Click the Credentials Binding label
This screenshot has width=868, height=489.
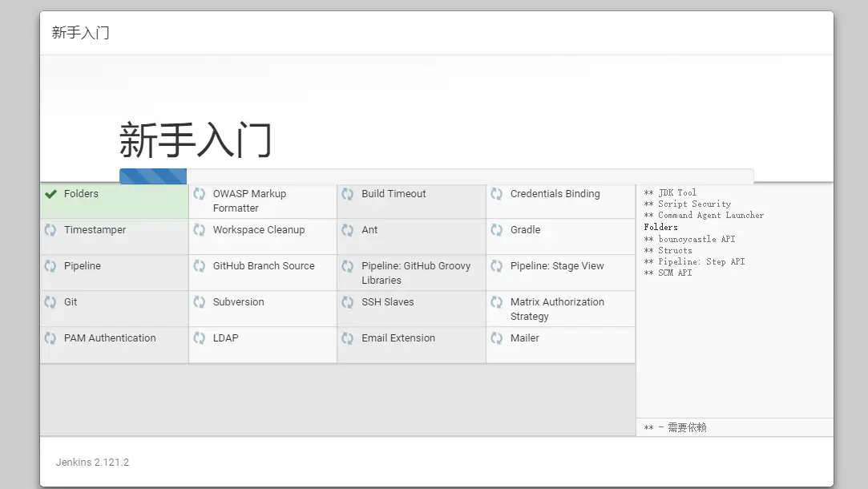pyautogui.click(x=555, y=194)
